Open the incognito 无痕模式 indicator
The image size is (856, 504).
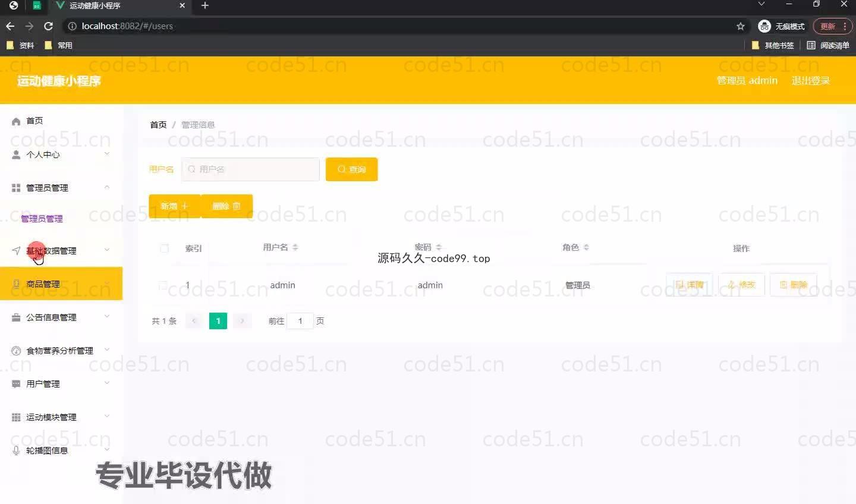pos(782,26)
